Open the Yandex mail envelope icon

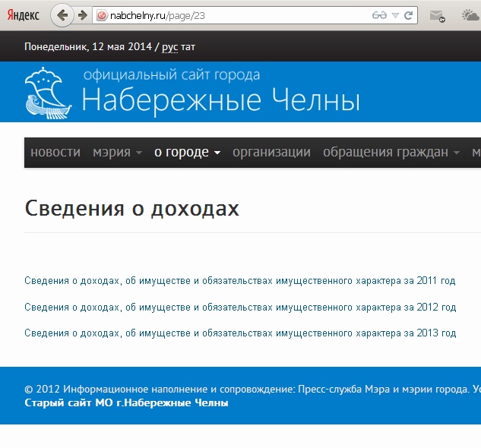[436, 15]
